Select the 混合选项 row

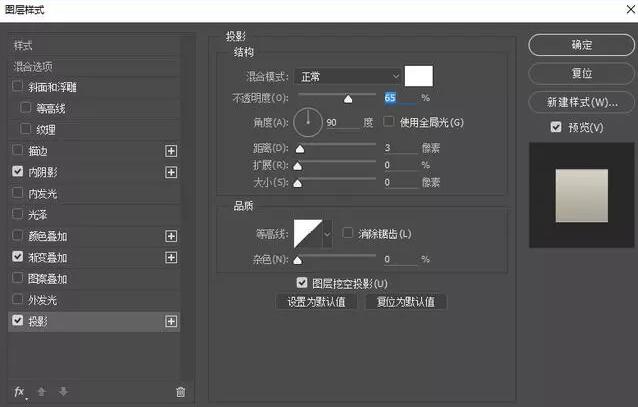[94, 66]
